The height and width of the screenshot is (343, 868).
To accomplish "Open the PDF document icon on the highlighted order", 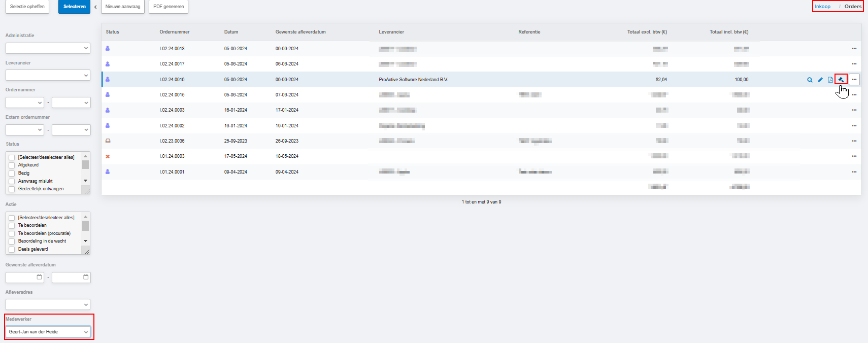I will click(830, 80).
